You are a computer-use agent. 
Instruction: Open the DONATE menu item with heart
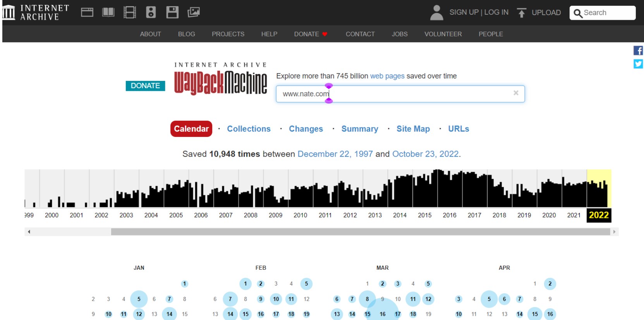[311, 34]
